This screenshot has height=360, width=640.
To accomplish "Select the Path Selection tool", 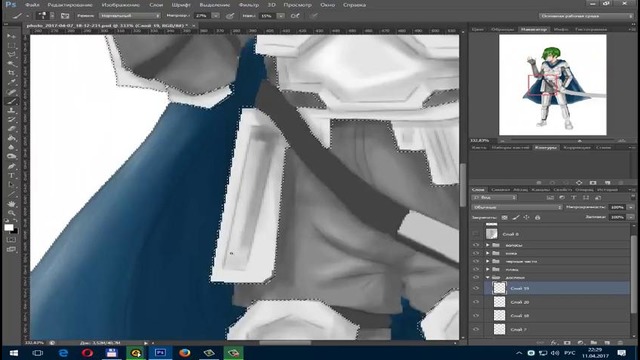I will coord(11,185).
